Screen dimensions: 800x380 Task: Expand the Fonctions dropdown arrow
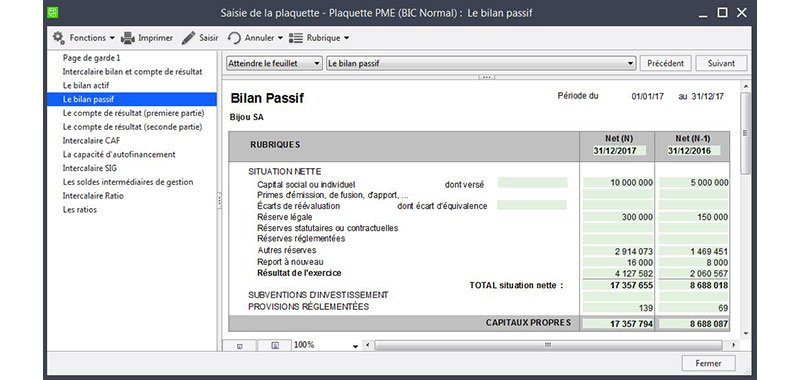[112, 38]
